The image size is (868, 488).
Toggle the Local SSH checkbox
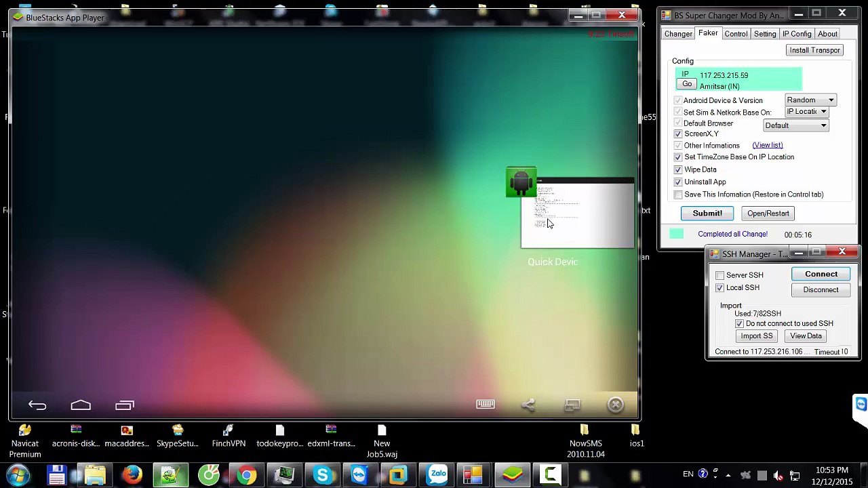(720, 288)
